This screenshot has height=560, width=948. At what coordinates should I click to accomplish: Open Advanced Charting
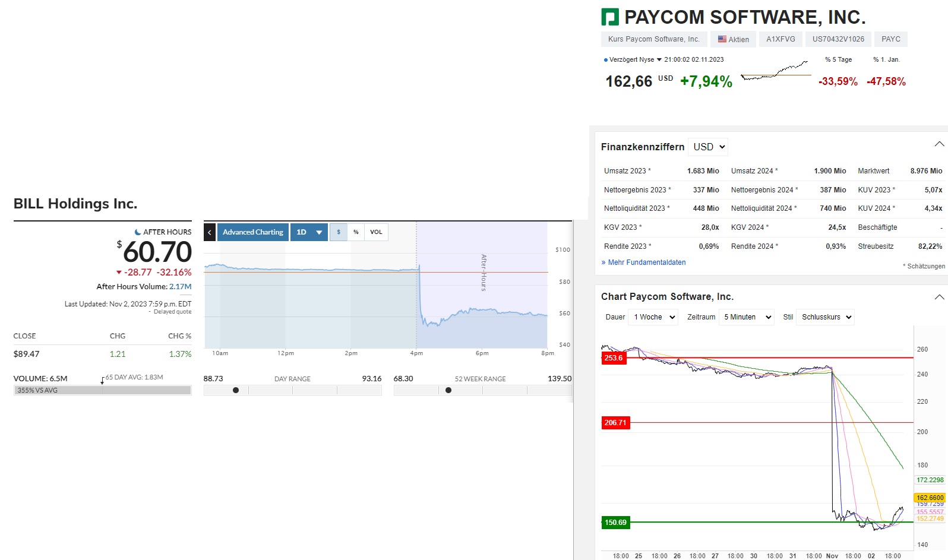[x=253, y=232]
